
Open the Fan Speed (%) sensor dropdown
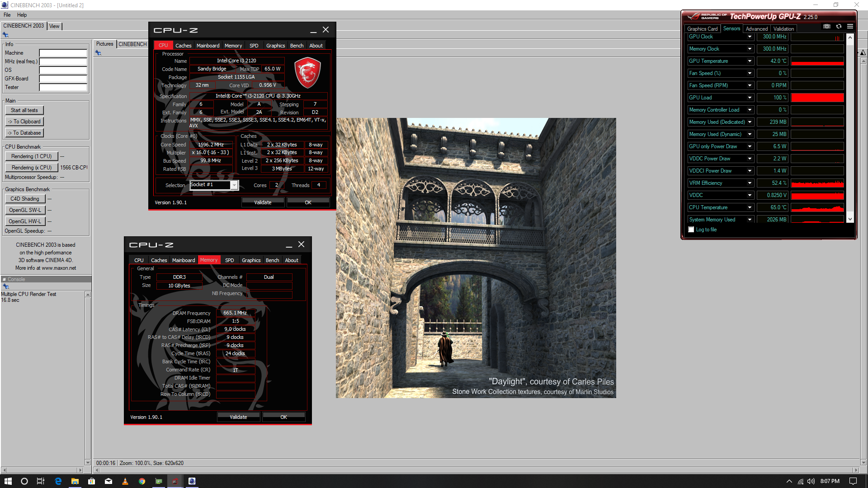click(750, 73)
